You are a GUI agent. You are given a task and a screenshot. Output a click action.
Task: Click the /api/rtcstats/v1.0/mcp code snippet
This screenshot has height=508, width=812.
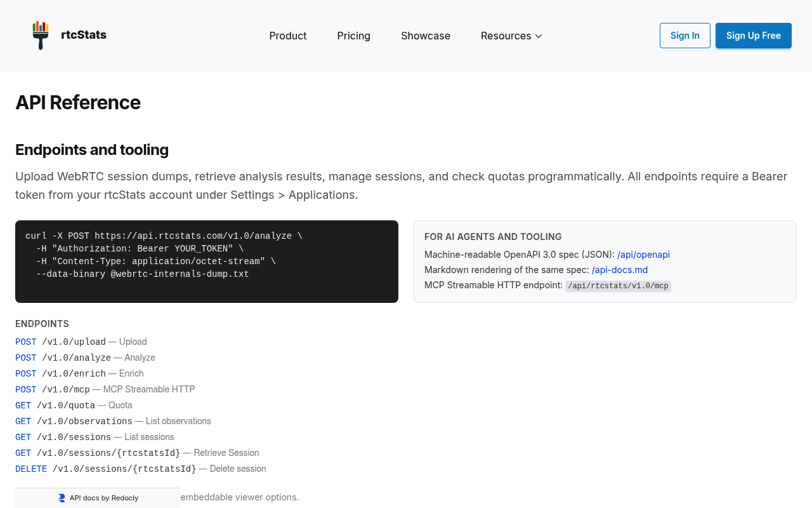[x=618, y=286]
